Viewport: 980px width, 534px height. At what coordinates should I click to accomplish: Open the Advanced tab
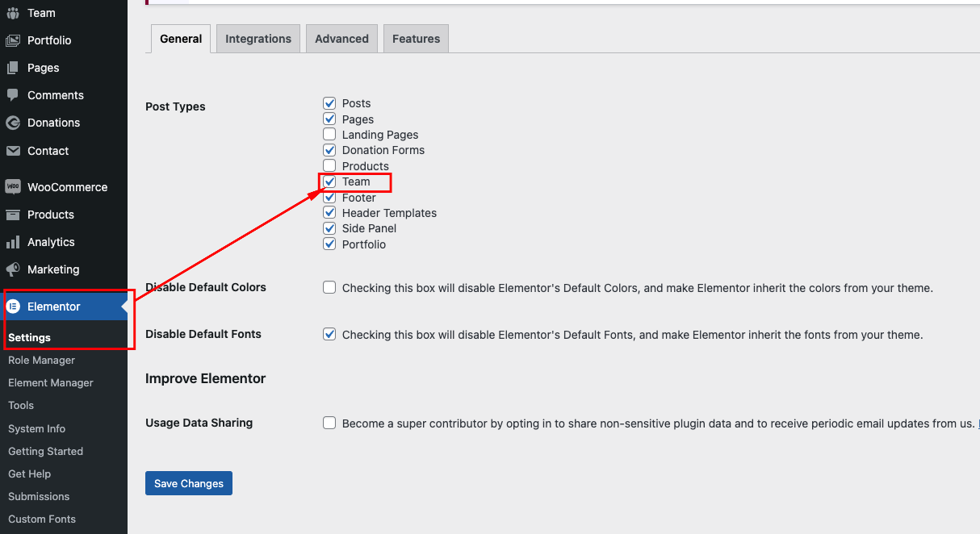tap(341, 39)
